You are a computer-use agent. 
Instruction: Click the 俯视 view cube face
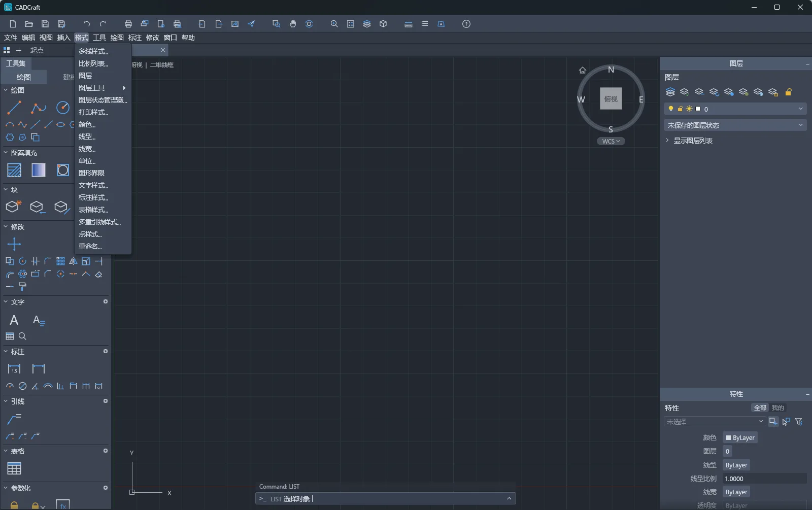click(611, 99)
